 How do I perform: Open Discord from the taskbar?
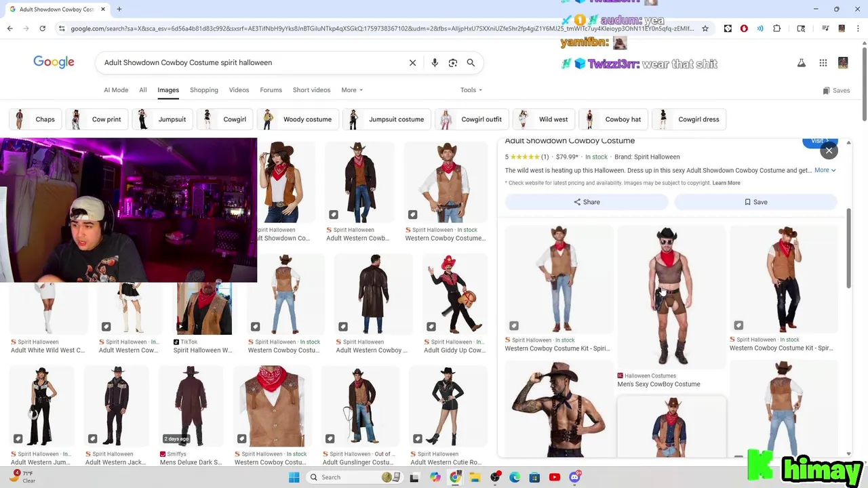click(575, 477)
